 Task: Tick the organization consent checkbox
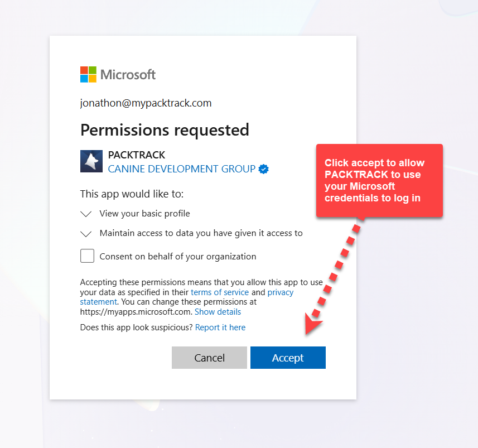[87, 256]
